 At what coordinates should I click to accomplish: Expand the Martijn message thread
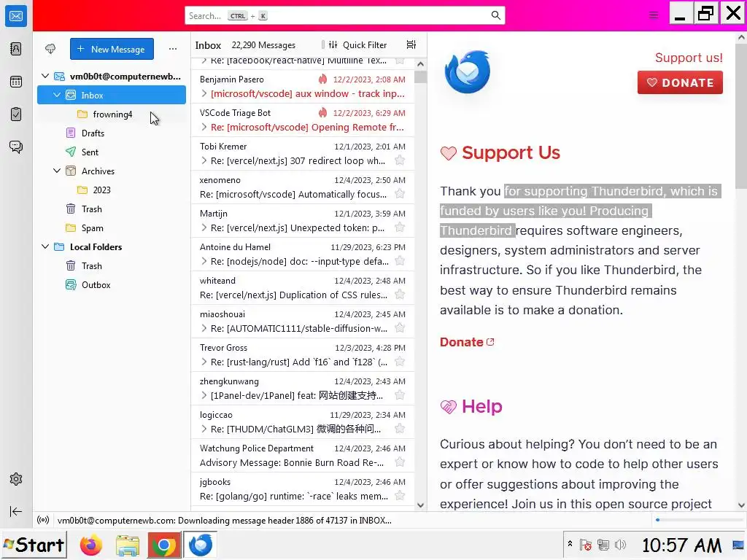pos(204,227)
